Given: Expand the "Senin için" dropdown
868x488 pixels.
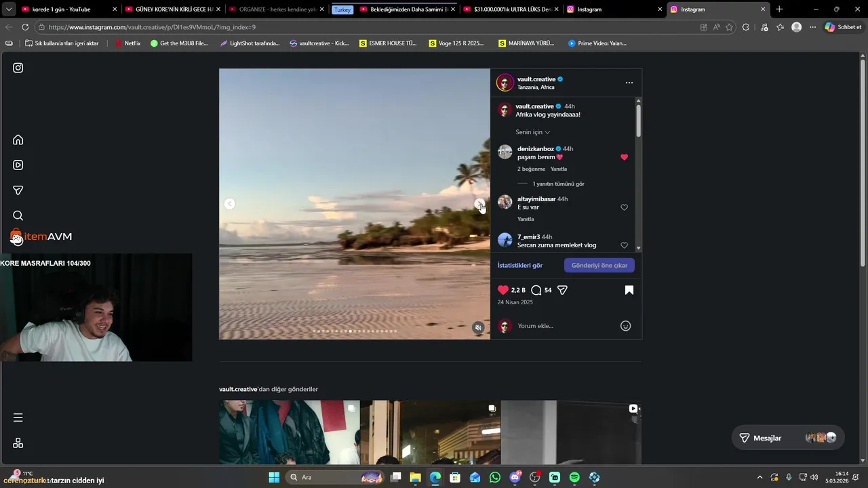Looking at the screenshot, I should [x=533, y=132].
